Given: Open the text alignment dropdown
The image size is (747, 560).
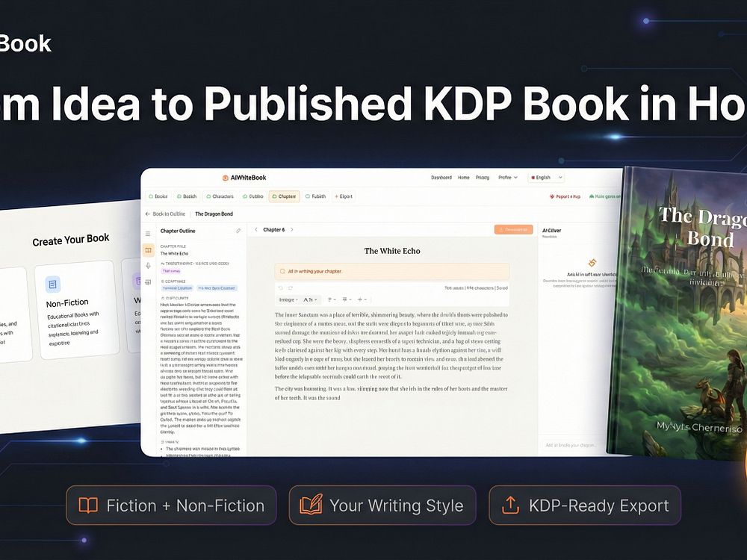Looking at the screenshot, I should point(332,300).
